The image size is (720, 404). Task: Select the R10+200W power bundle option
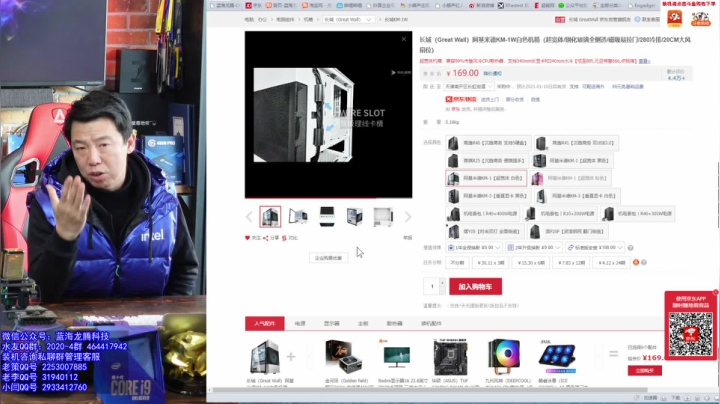pos(561,213)
